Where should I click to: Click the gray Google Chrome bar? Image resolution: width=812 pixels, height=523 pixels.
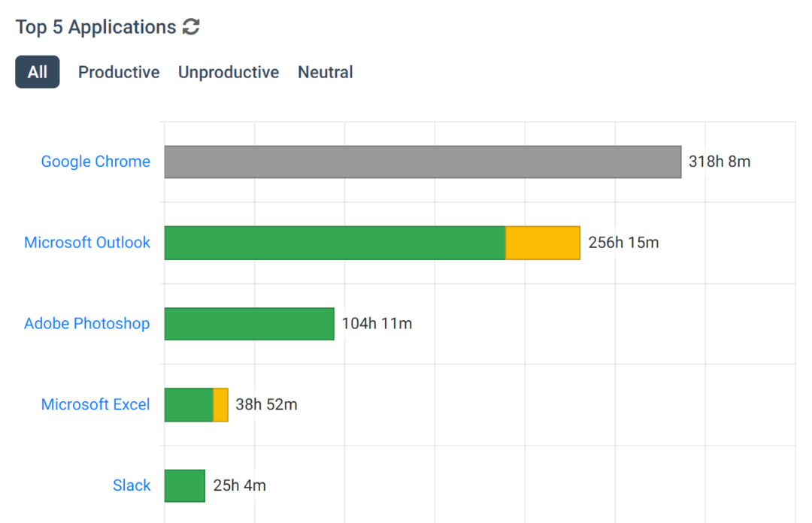[x=421, y=161]
